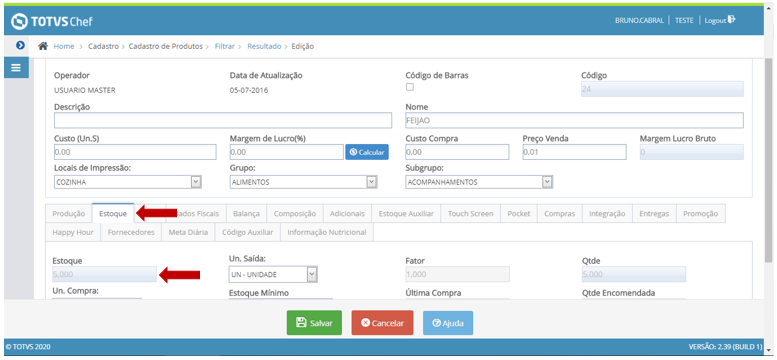Open the Pocket tab
This screenshot has height=360, width=777.
(x=519, y=214)
